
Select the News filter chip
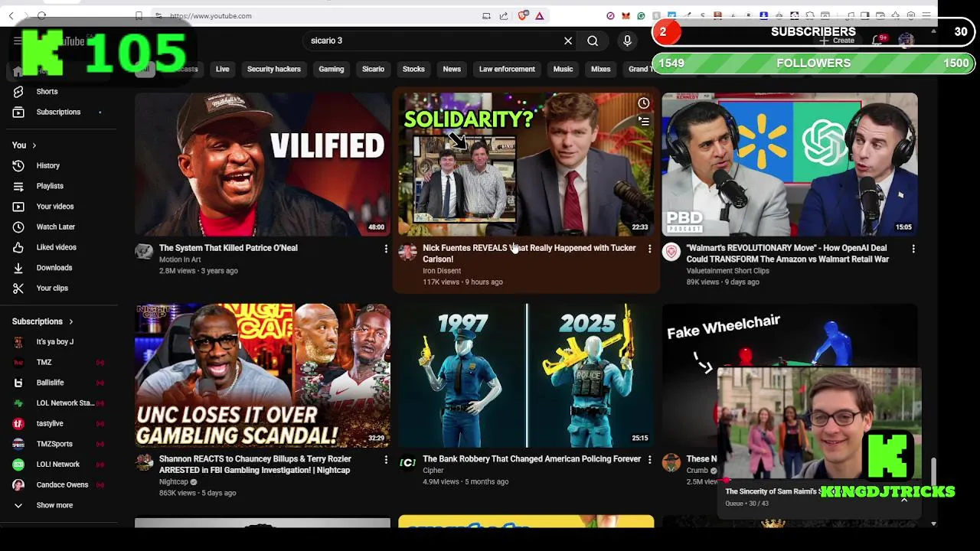452,69
